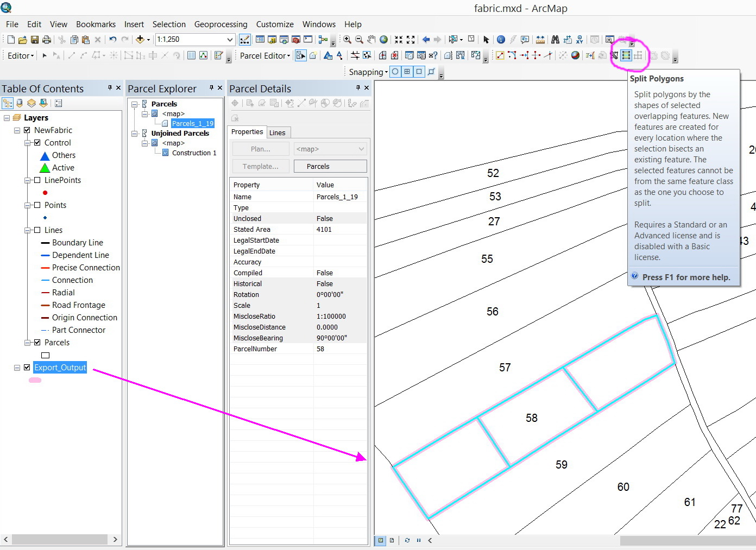Viewport: 756px width, 550px height.
Task: Select the Select Elements arrow tool
Action: coord(486,40)
